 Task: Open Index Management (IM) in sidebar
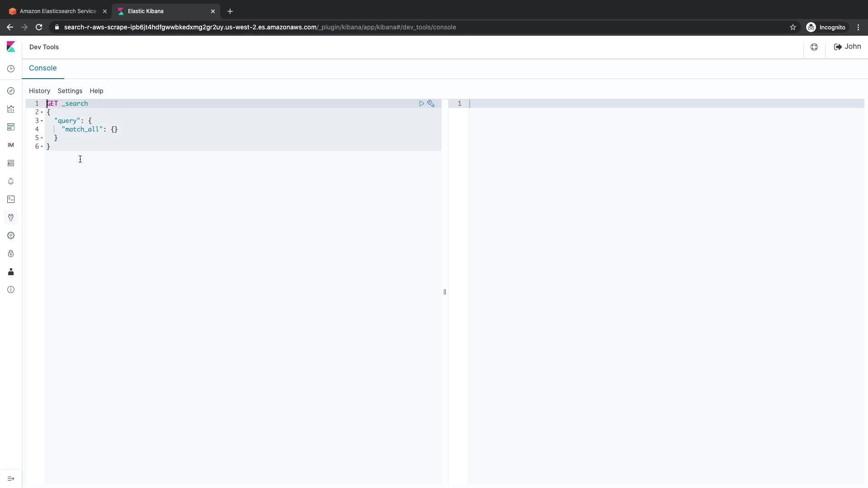pyautogui.click(x=11, y=145)
